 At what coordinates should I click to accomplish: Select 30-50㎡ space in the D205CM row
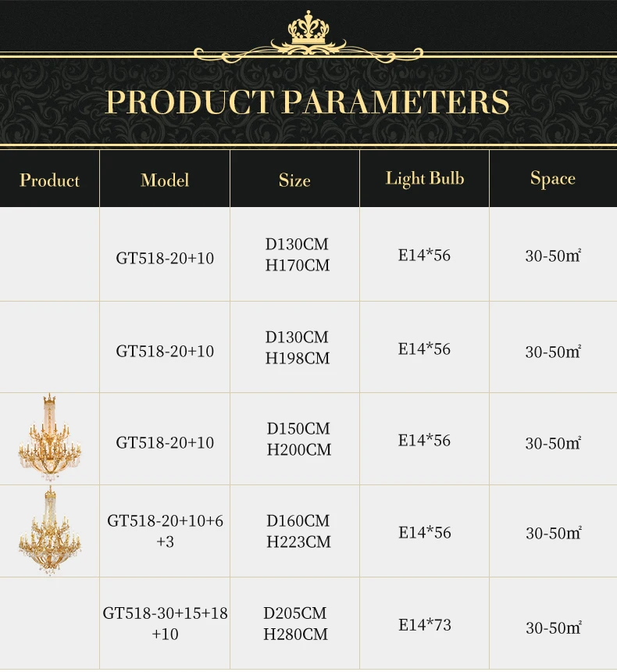pos(553,627)
